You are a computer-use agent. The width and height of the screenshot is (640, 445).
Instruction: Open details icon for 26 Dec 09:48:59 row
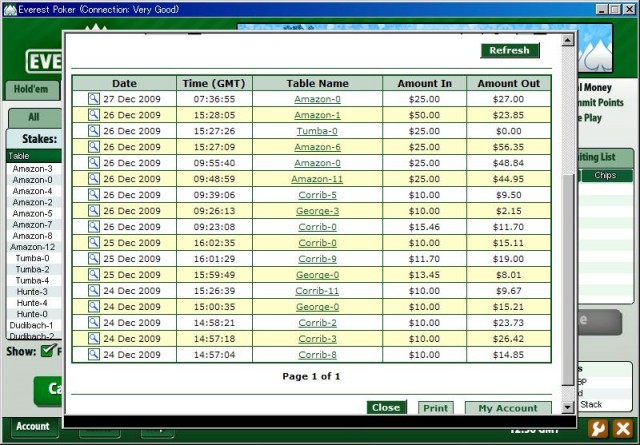coord(93,178)
